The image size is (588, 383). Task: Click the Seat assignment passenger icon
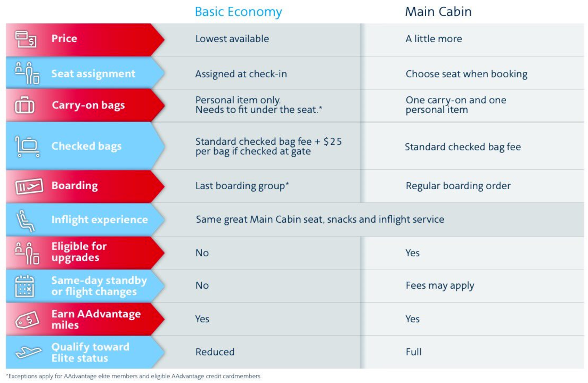click(x=27, y=73)
